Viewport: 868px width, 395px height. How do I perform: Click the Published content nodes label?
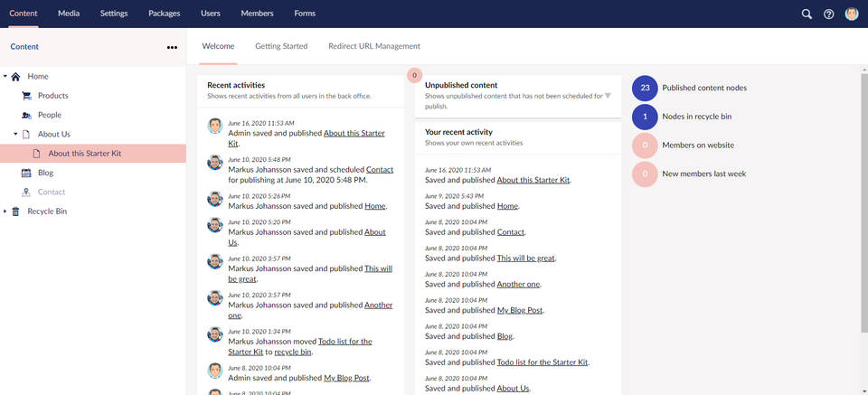[704, 88]
